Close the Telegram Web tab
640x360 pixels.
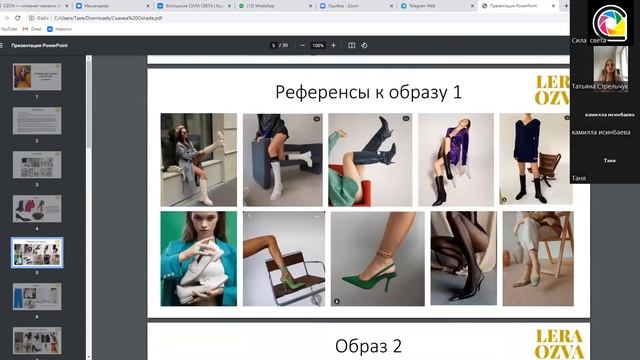[x=472, y=6]
